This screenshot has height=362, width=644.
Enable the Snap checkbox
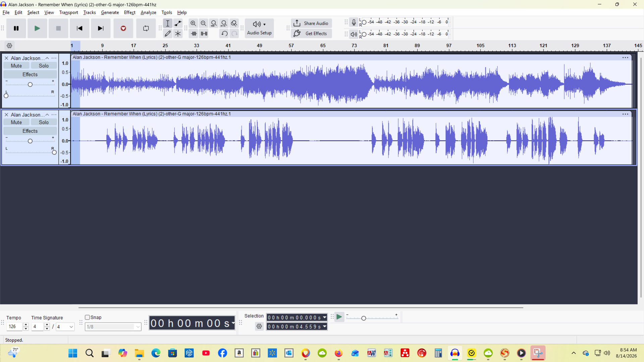pos(87,317)
